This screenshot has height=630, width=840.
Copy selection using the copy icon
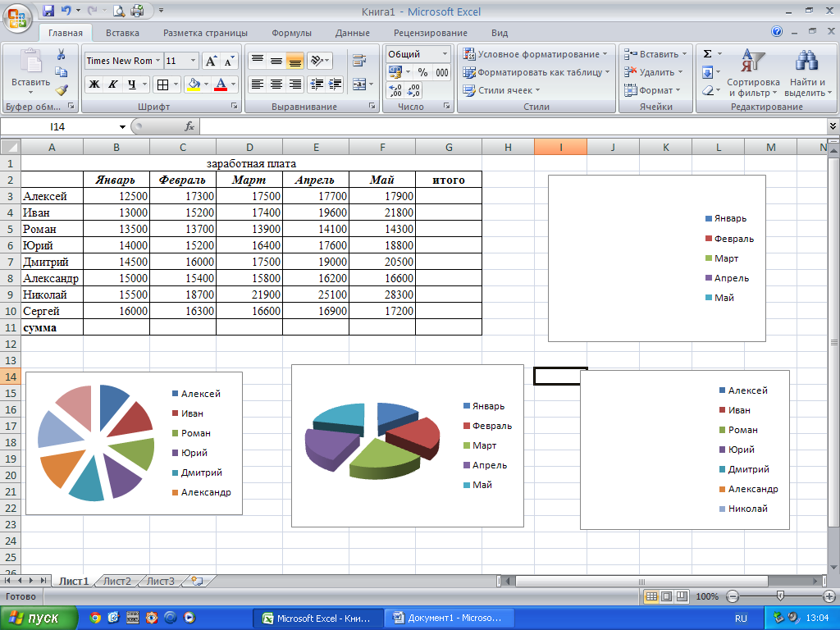pyautogui.click(x=61, y=72)
